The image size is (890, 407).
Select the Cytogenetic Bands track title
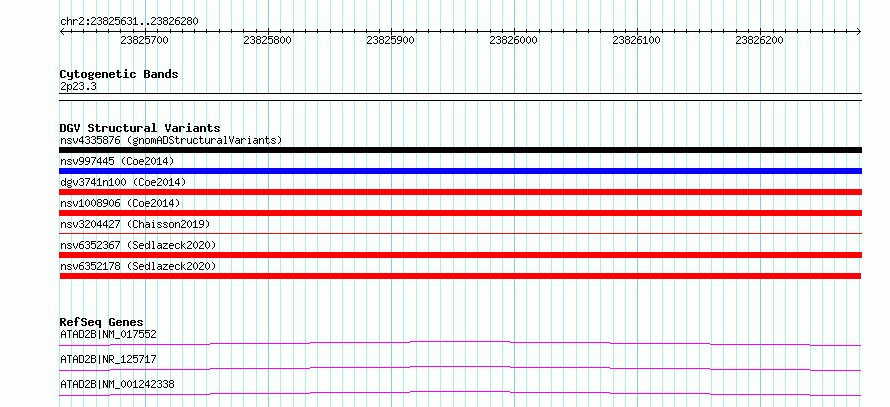119,74
